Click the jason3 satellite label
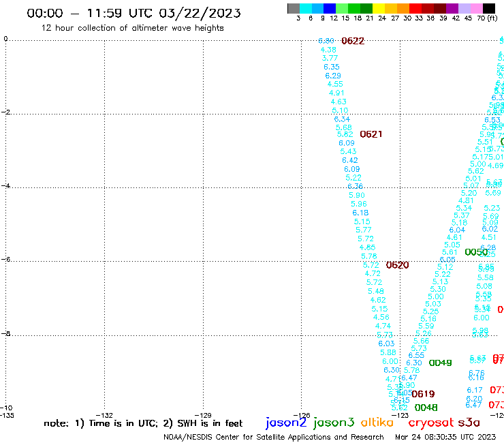This screenshot has height=443, width=504. [x=334, y=423]
